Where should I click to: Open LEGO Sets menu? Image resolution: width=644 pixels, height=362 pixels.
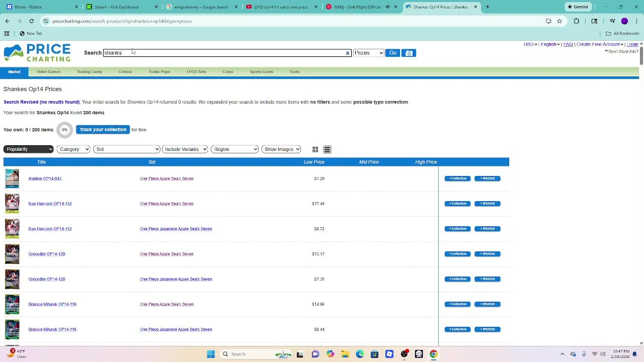(196, 72)
